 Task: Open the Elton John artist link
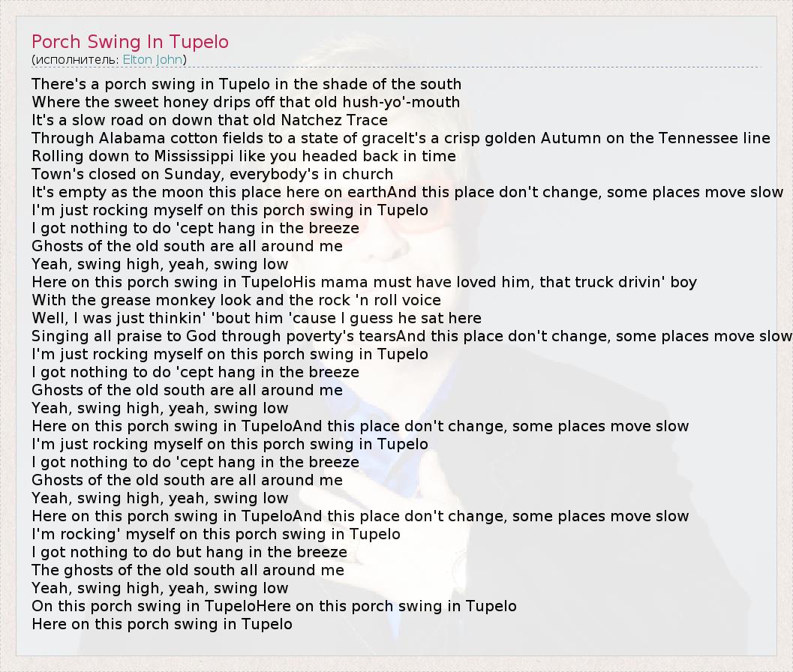[x=153, y=59]
